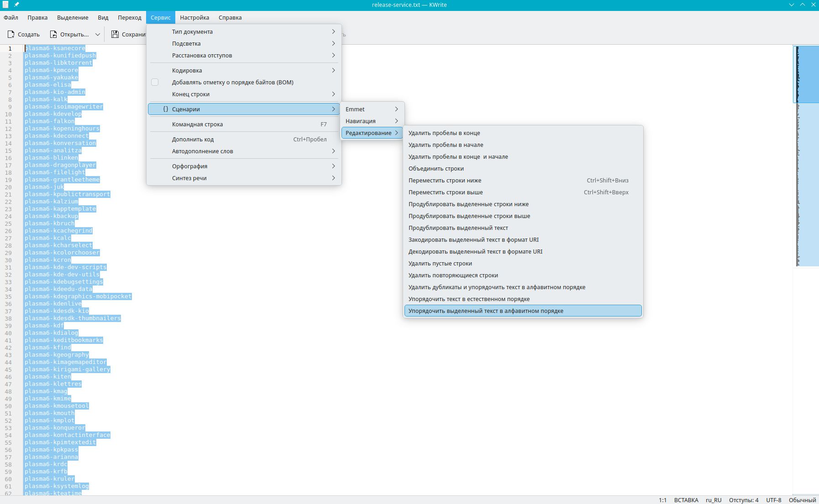Open the Обычный highlighting mode selector

pyautogui.click(x=802, y=500)
